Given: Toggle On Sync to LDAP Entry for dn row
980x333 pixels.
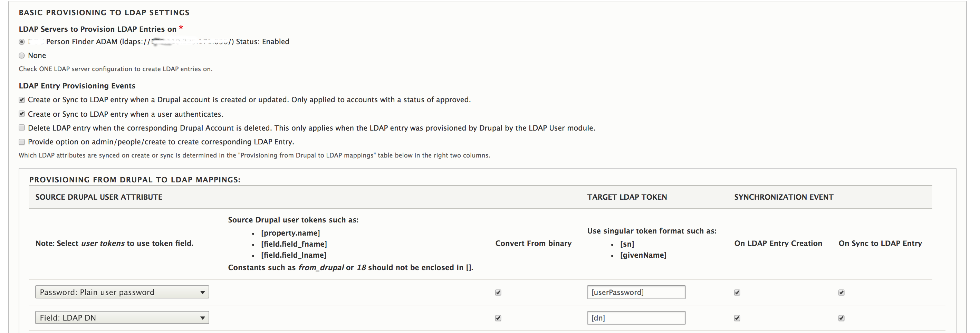Looking at the screenshot, I should coord(842,318).
